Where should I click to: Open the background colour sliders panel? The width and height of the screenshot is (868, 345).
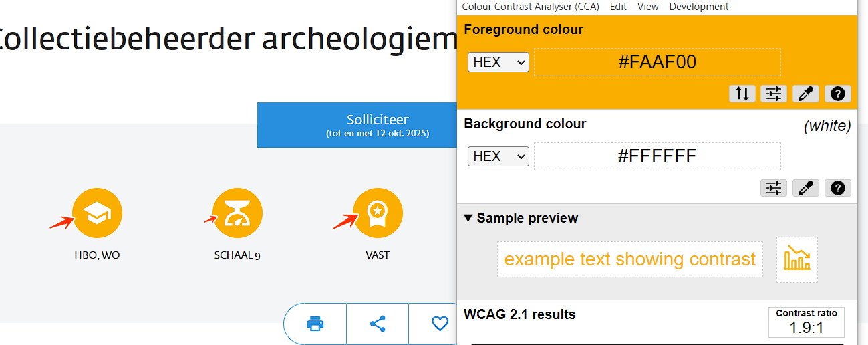coord(774,188)
